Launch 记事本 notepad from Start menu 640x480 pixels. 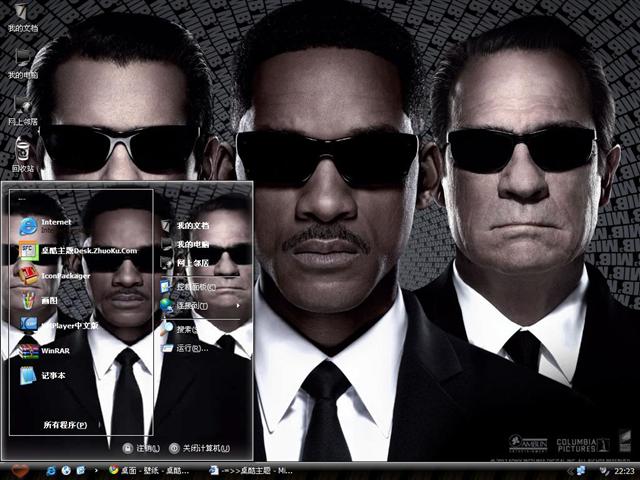point(42,376)
